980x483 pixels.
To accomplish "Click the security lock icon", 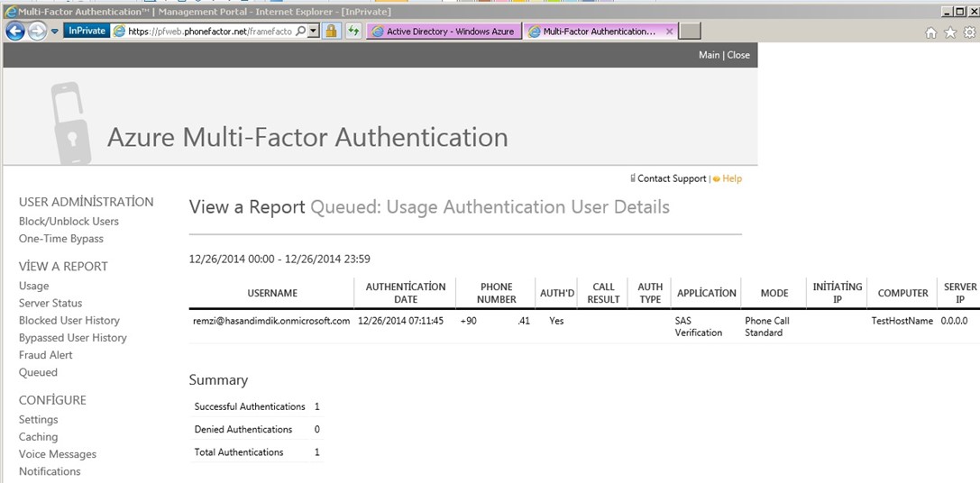I will pos(331,31).
